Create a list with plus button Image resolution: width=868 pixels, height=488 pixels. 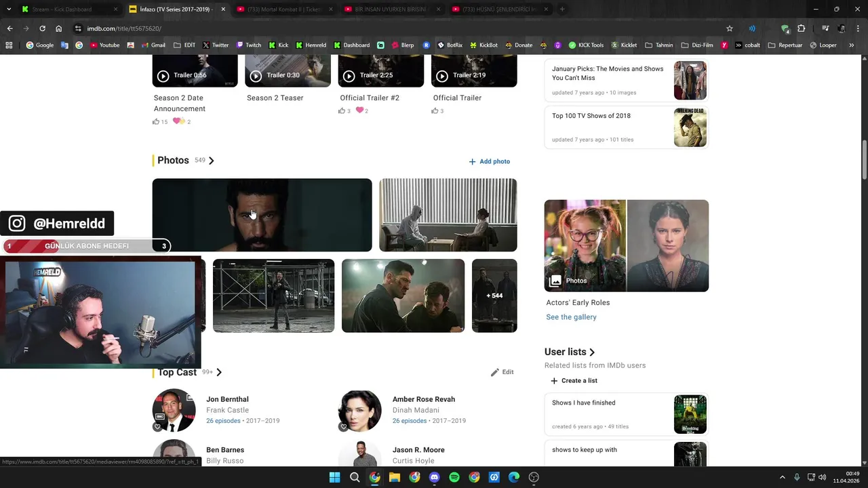574,381
